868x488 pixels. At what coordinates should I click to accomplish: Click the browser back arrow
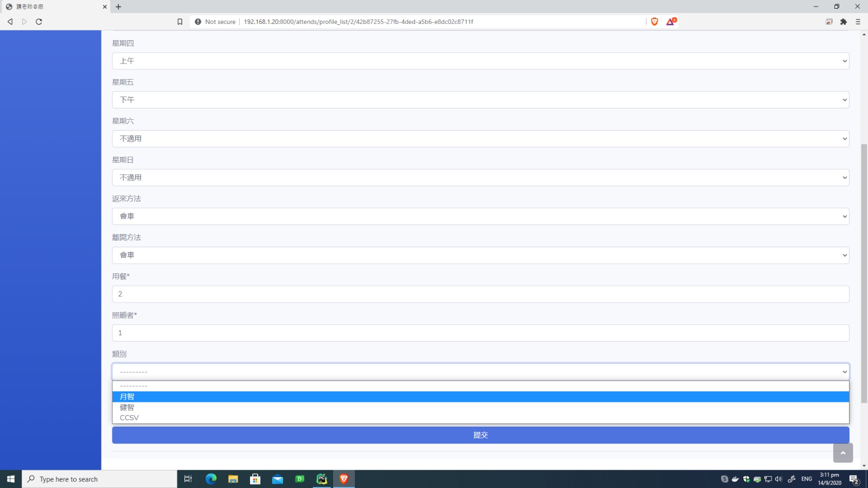click(x=10, y=22)
